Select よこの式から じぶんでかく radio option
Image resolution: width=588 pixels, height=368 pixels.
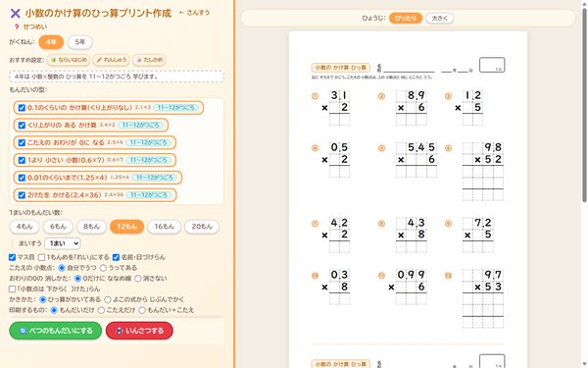pyautogui.click(x=108, y=299)
